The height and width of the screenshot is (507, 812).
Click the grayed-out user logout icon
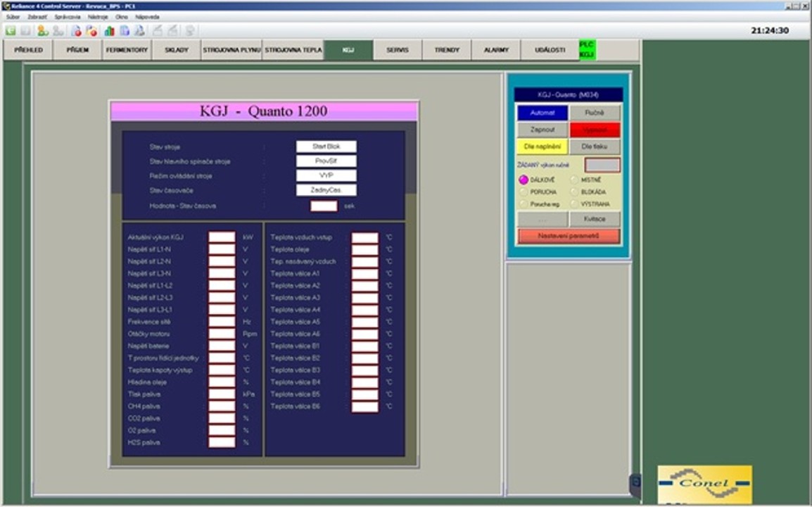[x=58, y=31]
